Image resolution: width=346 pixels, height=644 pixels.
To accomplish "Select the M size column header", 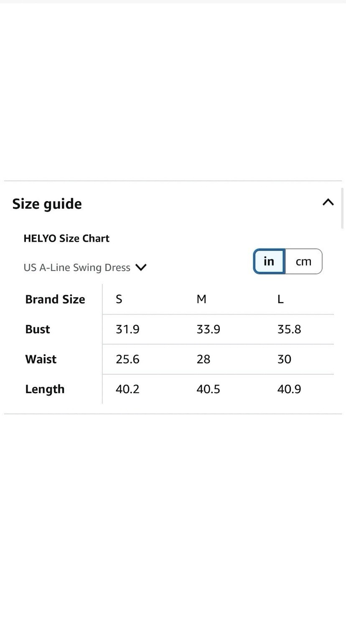I will click(x=201, y=299).
